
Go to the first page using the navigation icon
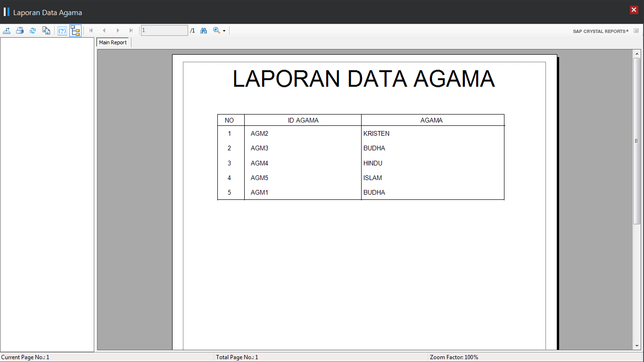[x=91, y=30]
